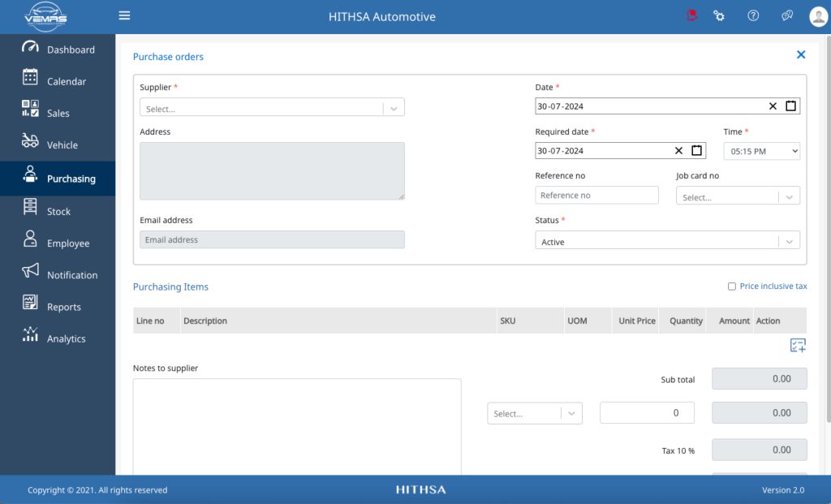
Task: Open the help question mark icon
Action: point(753,16)
